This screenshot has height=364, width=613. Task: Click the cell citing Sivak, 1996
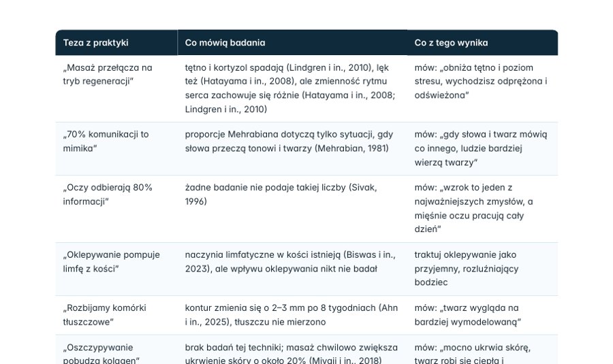point(292,209)
